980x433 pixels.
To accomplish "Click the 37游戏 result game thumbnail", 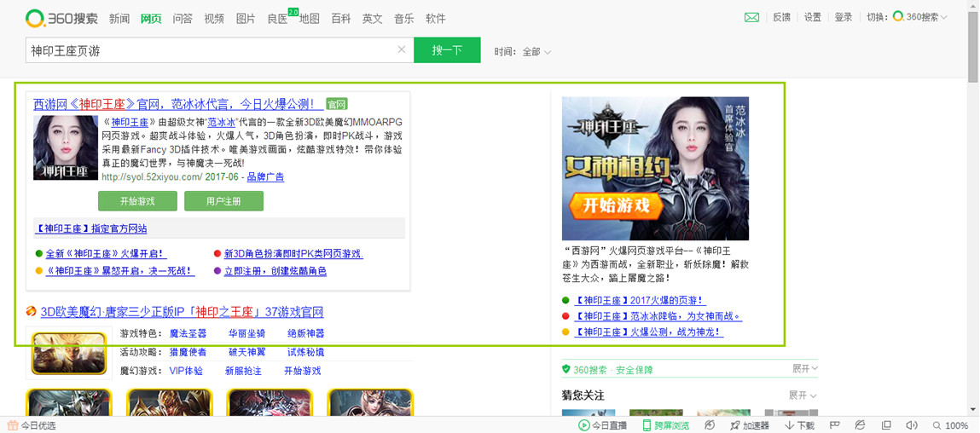I will (x=69, y=352).
